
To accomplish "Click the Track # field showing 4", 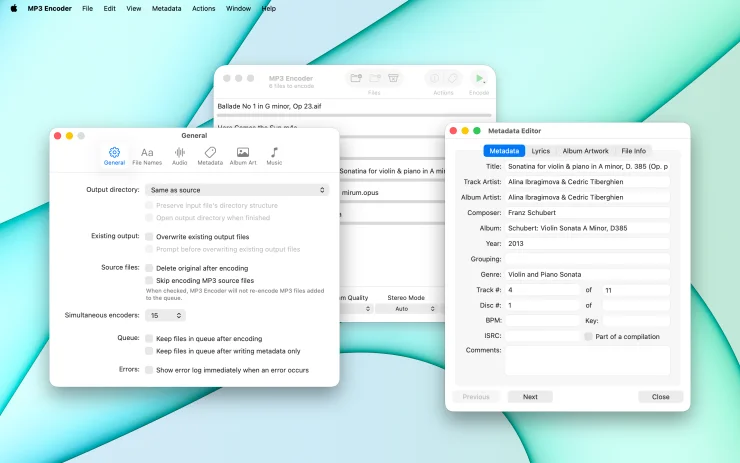I will pos(542,290).
